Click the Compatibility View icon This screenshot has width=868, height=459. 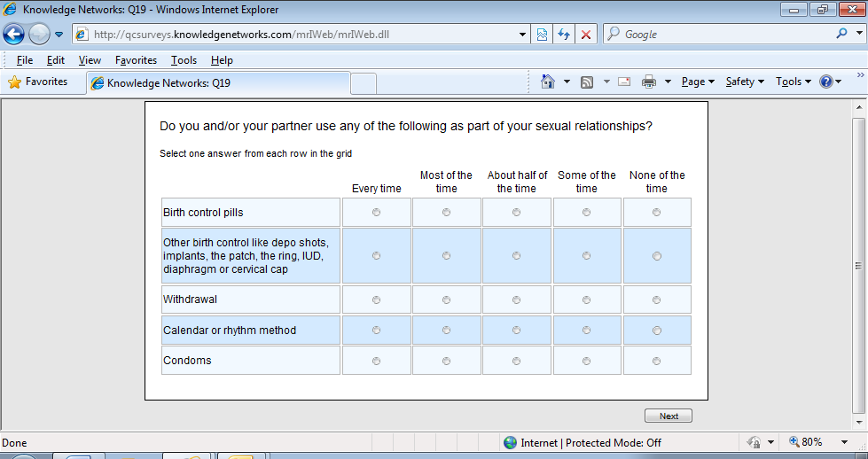click(x=542, y=35)
